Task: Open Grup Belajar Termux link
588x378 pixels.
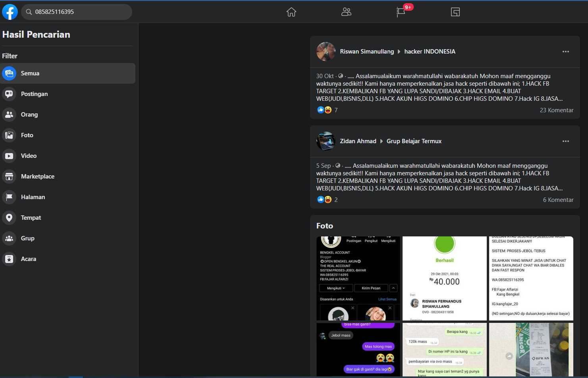Action: point(414,141)
